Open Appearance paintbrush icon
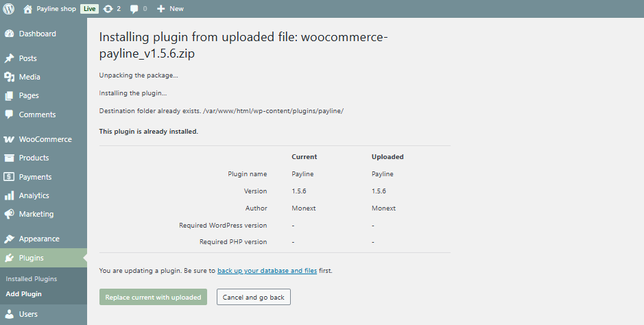 10,239
